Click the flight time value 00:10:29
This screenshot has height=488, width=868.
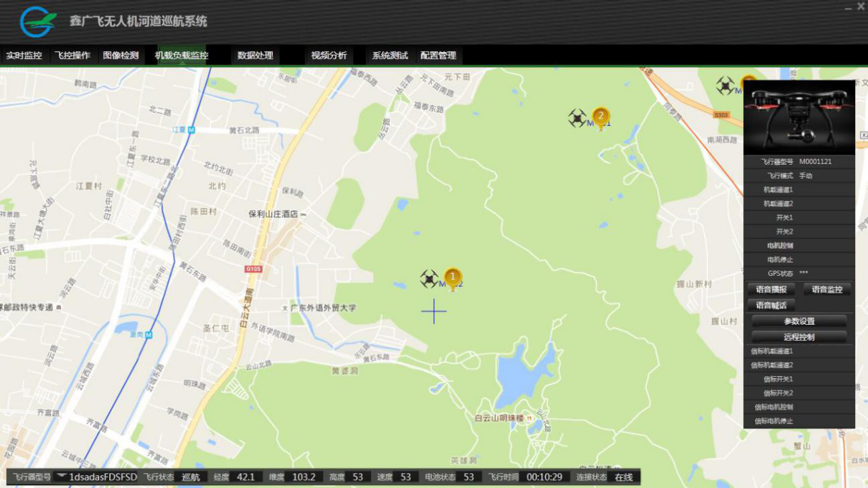(x=545, y=477)
